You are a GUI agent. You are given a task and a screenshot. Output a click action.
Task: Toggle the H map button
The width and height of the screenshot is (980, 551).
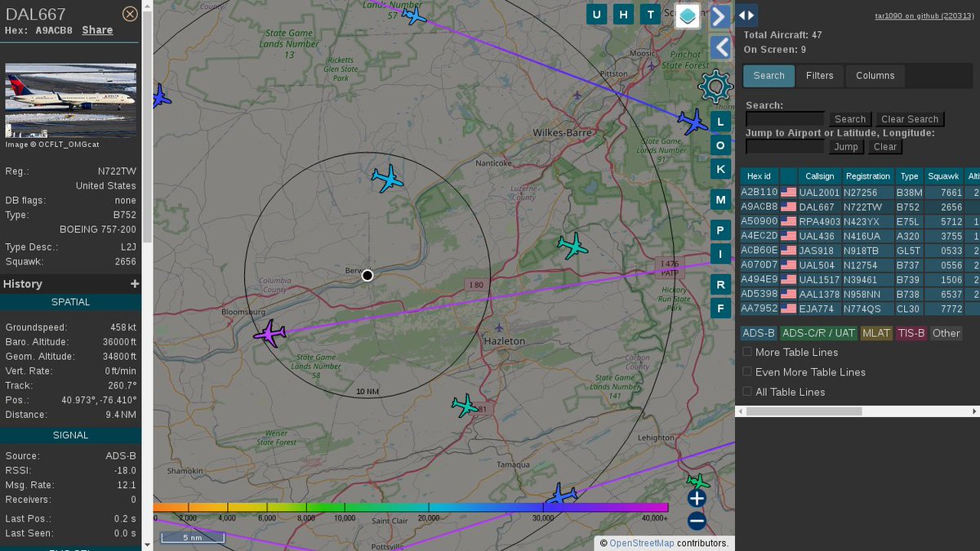point(624,14)
